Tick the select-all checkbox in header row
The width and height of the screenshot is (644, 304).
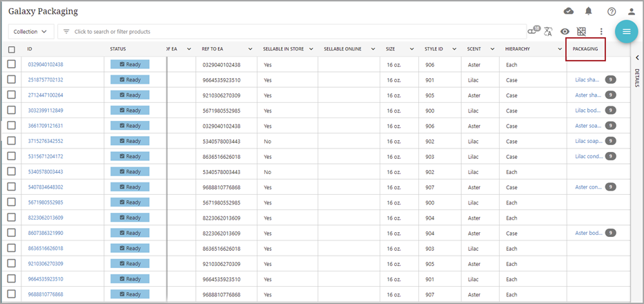click(11, 49)
